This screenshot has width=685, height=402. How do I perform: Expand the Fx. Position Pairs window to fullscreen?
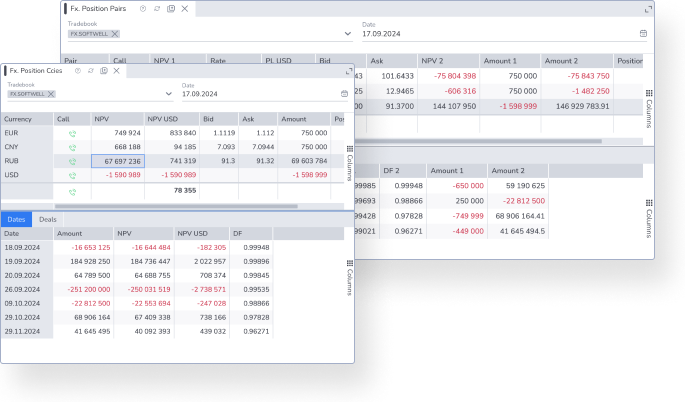650,8
